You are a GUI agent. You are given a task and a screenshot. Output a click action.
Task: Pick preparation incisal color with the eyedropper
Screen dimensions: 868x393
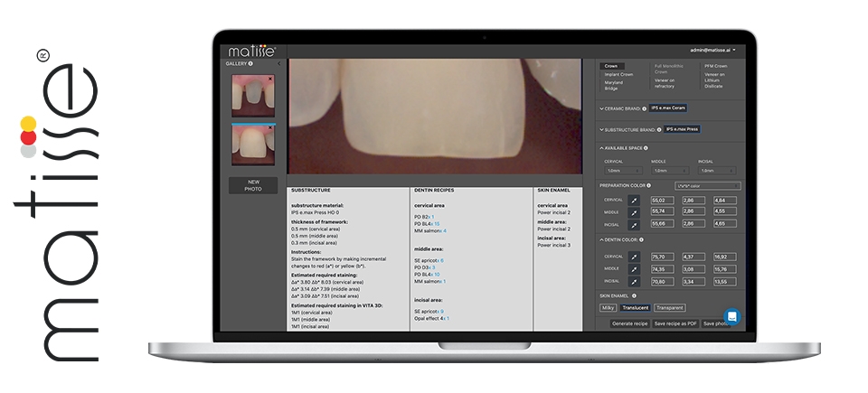click(x=635, y=225)
